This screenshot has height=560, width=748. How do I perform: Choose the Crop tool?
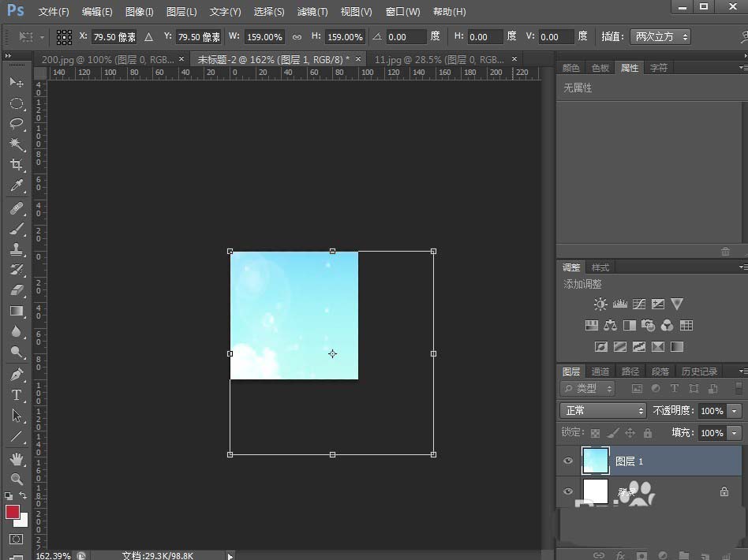(17, 165)
